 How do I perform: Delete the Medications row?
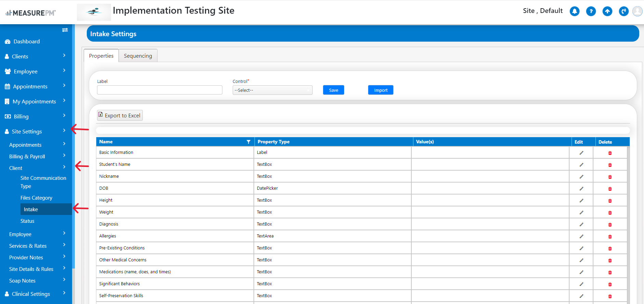tap(610, 272)
